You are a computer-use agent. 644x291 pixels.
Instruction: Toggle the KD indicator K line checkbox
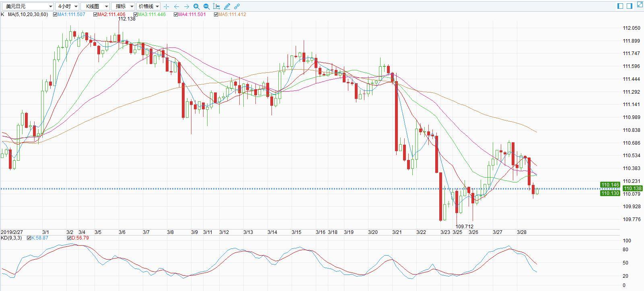click(29, 238)
